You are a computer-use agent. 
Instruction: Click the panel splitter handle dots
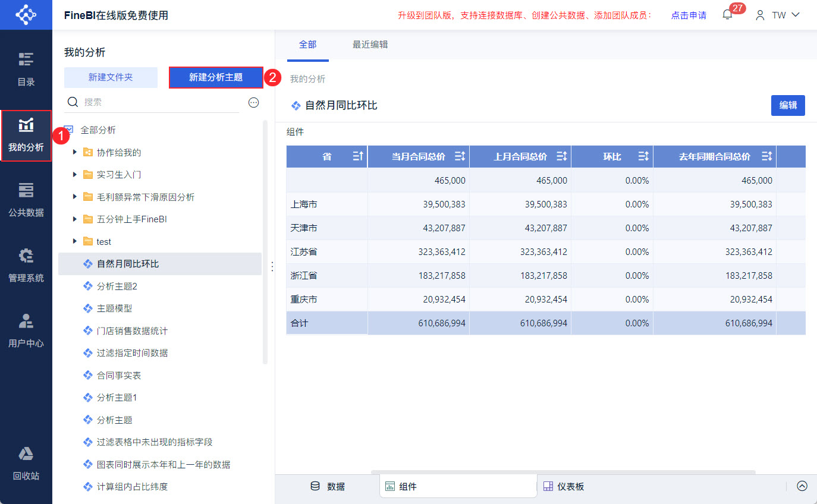coord(272,267)
